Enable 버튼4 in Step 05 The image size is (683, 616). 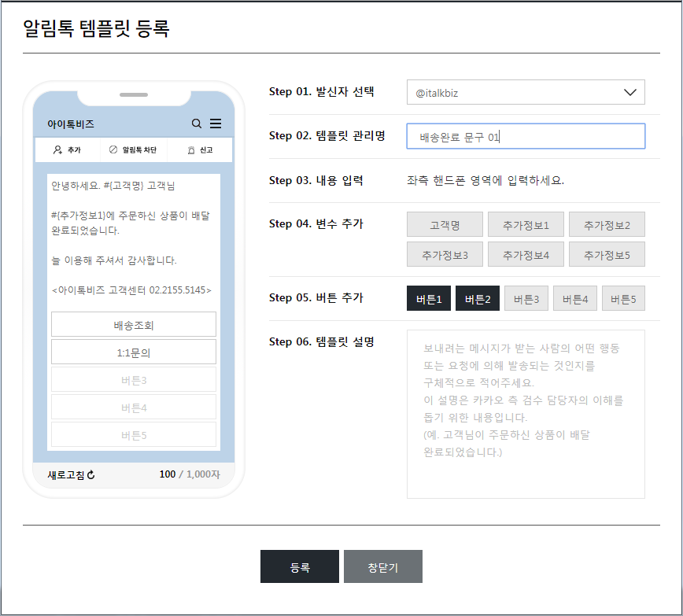coord(575,298)
